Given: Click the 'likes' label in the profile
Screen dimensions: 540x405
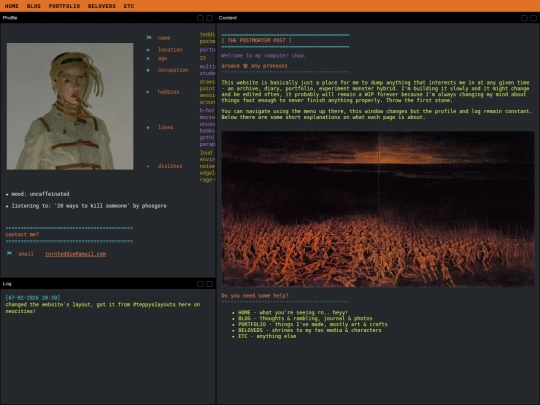Looking at the screenshot, I should point(165,127).
